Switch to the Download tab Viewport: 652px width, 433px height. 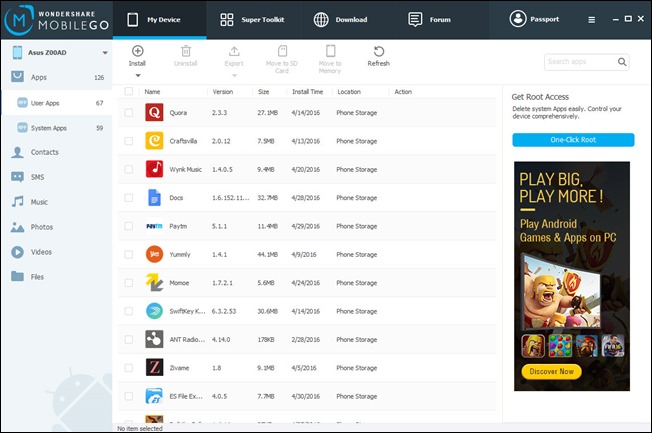(341, 20)
